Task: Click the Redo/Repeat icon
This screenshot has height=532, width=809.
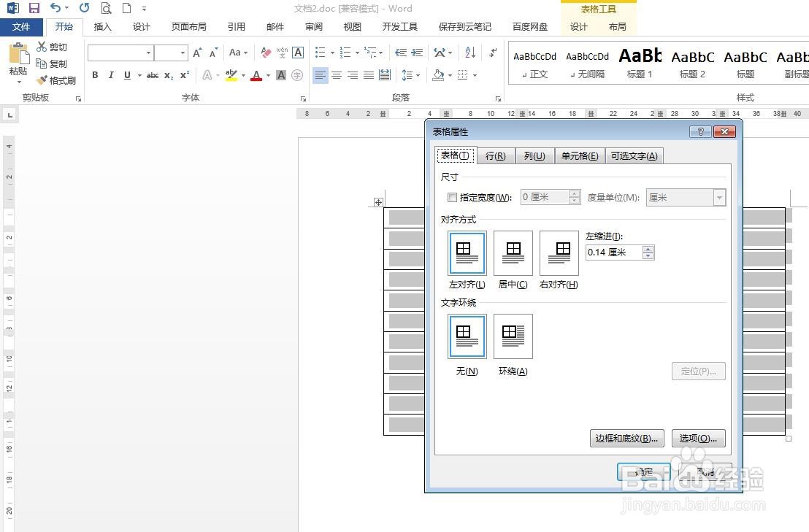Action: click(x=84, y=8)
